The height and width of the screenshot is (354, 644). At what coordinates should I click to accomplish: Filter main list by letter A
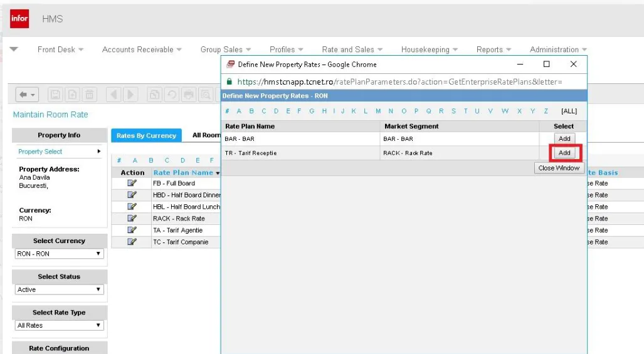[135, 160]
